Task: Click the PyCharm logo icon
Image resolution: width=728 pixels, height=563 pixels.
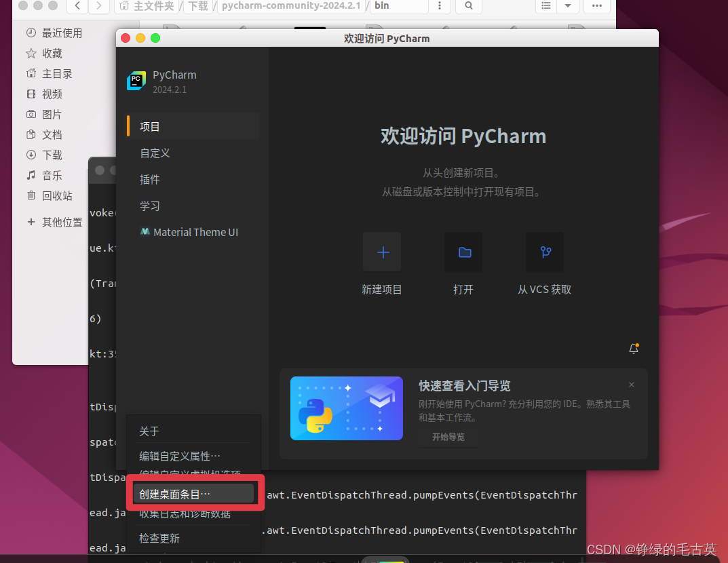Action: point(136,81)
